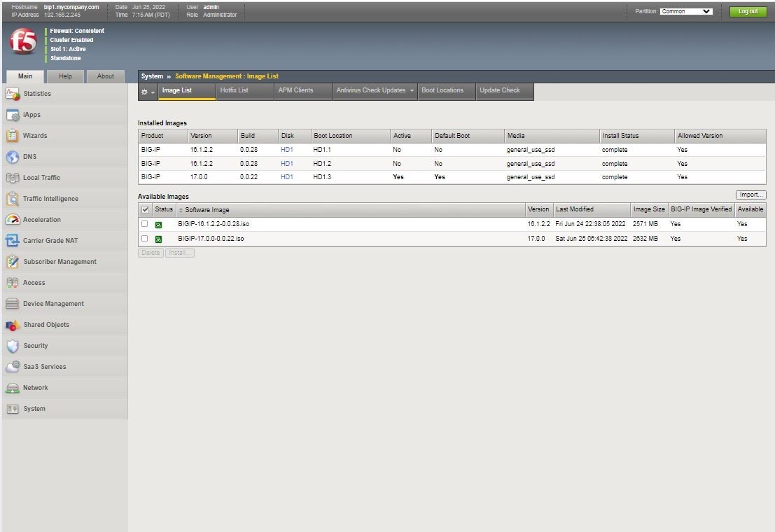Viewport: 775px width, 532px height.
Task: Click the sort arrows beside Software Image
Action: 181,210
